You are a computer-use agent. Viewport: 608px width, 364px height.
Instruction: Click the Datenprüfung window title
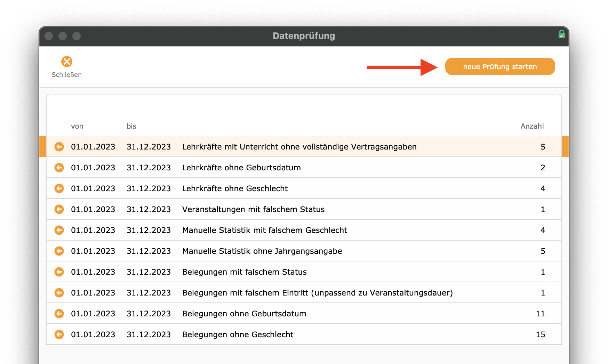304,35
